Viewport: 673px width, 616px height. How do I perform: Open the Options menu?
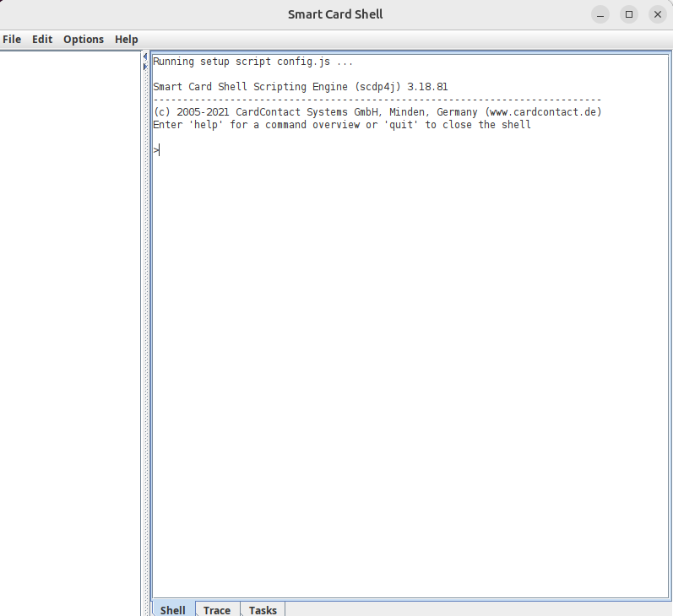coord(84,40)
